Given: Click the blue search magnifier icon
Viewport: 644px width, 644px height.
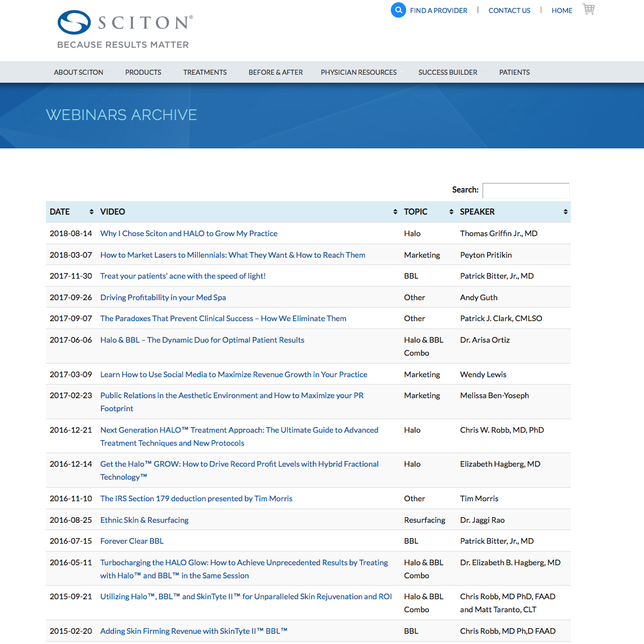Looking at the screenshot, I should pos(398,10).
